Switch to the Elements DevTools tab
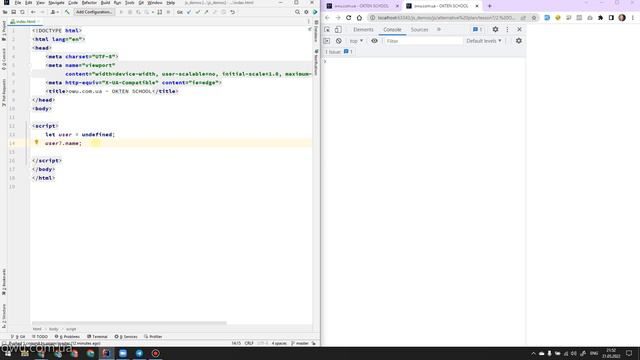 coord(363,30)
